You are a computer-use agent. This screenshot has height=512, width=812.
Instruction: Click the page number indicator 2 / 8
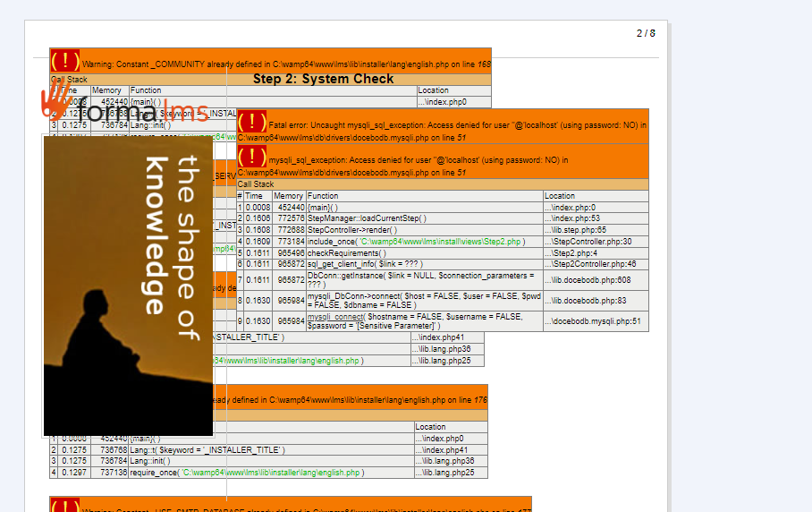coord(646,33)
